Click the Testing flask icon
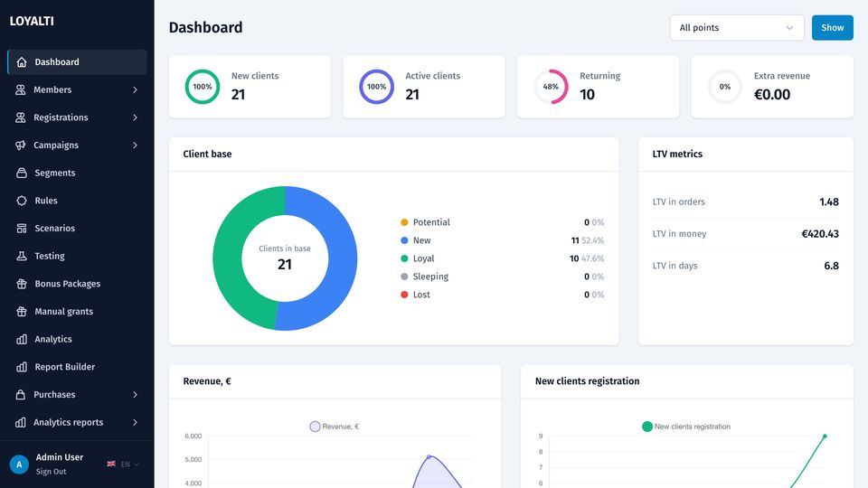The height and width of the screenshot is (488, 868). [22, 256]
